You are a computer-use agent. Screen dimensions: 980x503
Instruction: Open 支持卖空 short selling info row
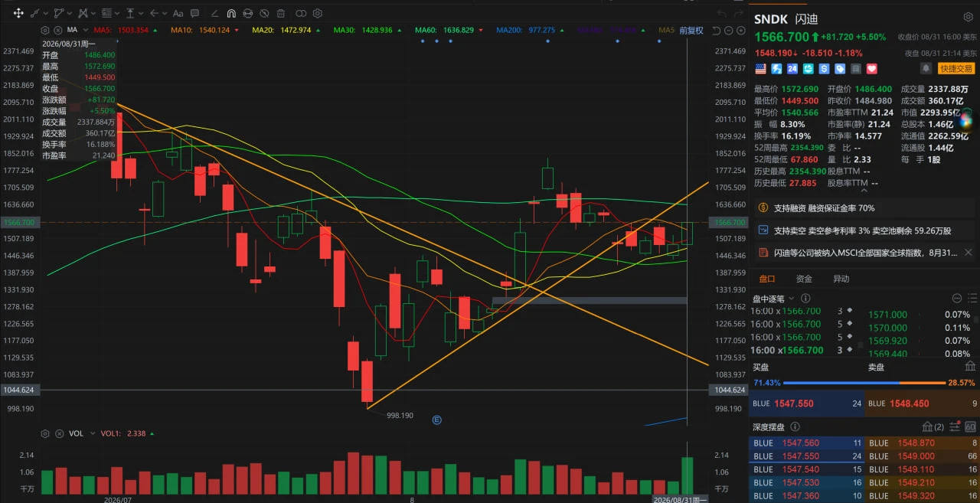pyautogui.click(x=864, y=230)
